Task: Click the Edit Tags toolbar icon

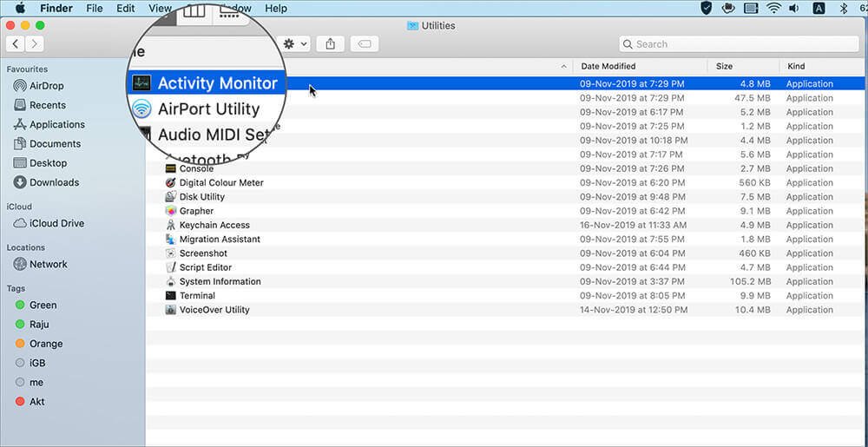Action: tap(365, 44)
